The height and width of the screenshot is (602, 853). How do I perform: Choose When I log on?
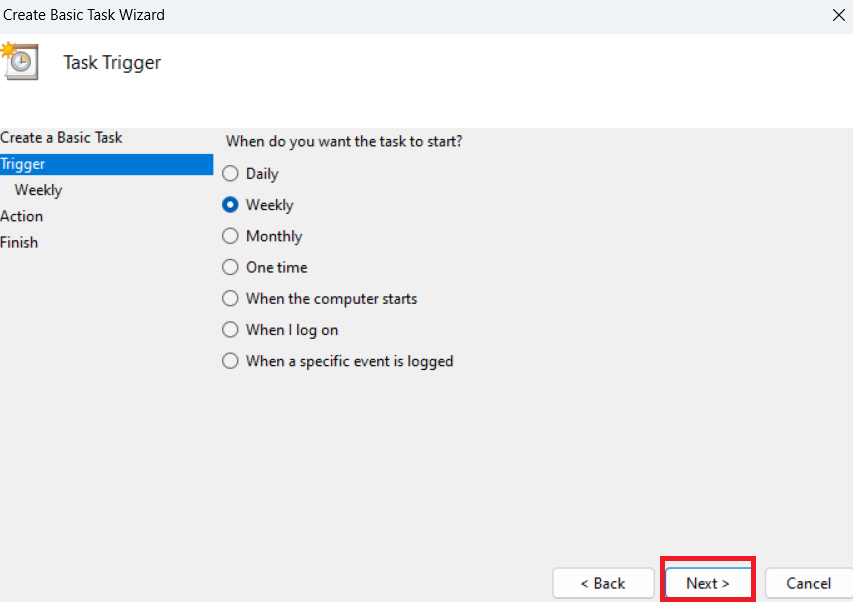coord(231,330)
